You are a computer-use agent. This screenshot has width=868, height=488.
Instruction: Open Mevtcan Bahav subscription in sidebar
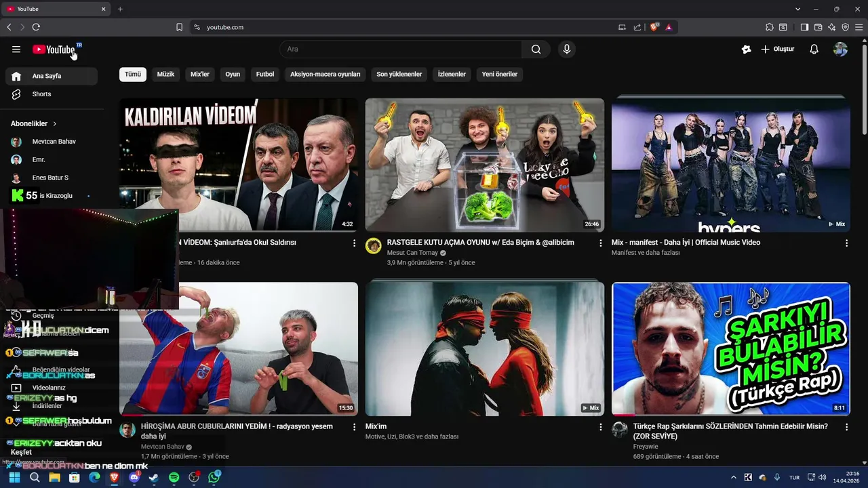point(52,142)
